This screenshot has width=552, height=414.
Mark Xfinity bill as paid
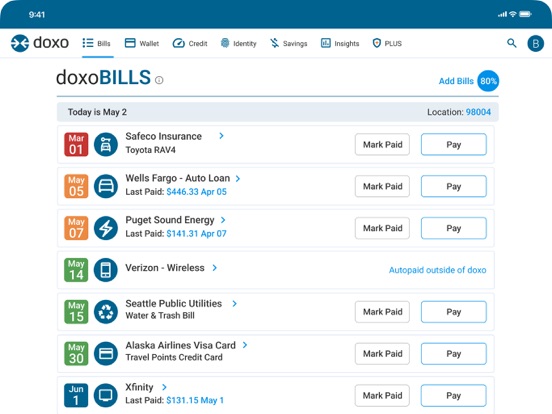pos(382,395)
